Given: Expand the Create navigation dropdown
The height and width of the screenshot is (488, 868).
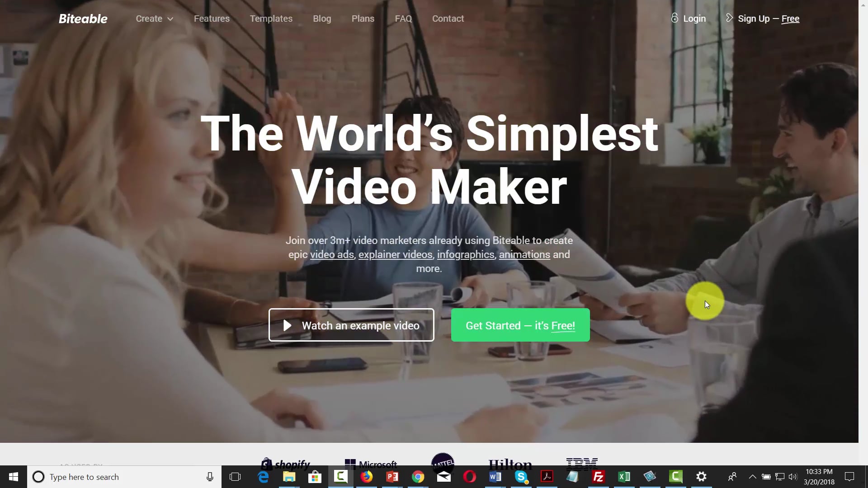Looking at the screenshot, I should pyautogui.click(x=154, y=19).
